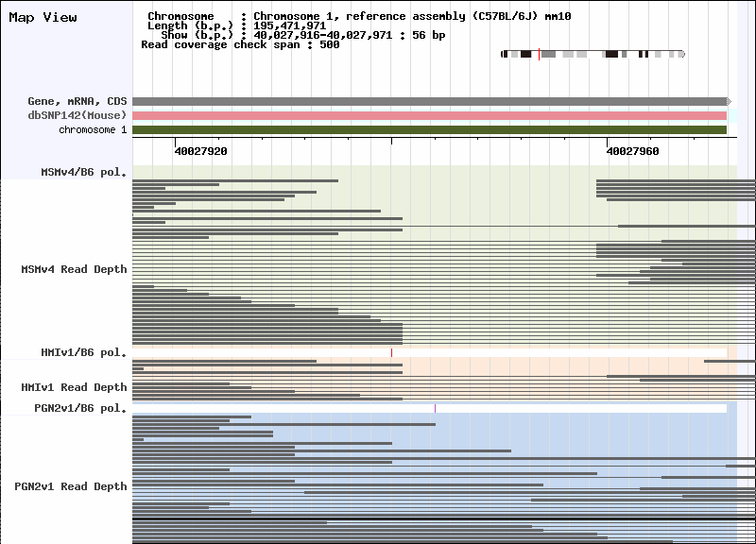Click the chromosome length value 195,471,971
The image size is (756, 544).
point(290,25)
